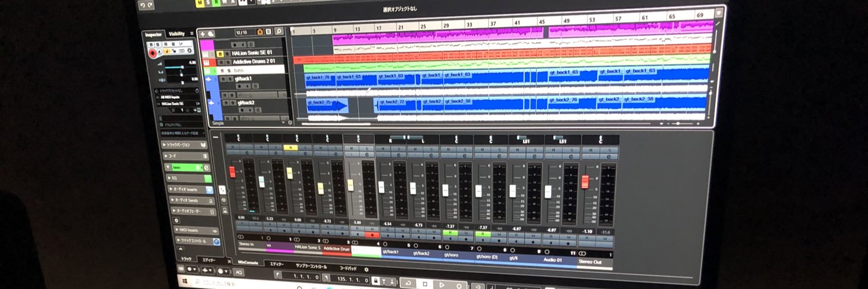Toggle global Solo S in top toolbar
868x289 pixels.
coord(208,3)
